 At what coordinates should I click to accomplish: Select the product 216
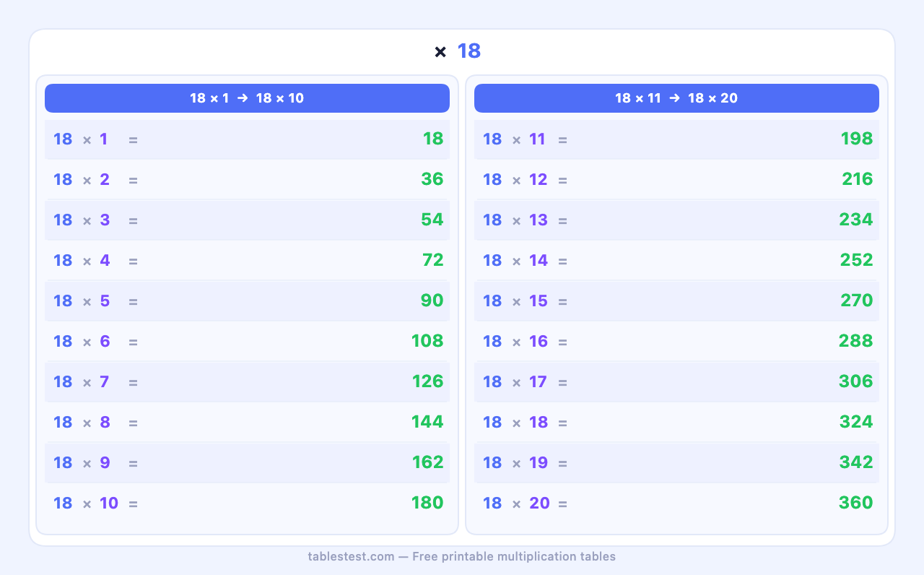click(x=857, y=180)
